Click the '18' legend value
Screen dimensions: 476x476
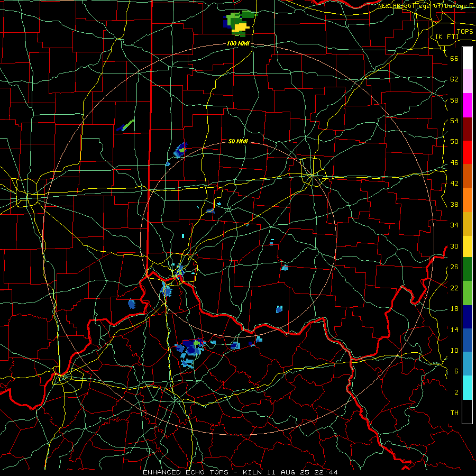click(454, 309)
